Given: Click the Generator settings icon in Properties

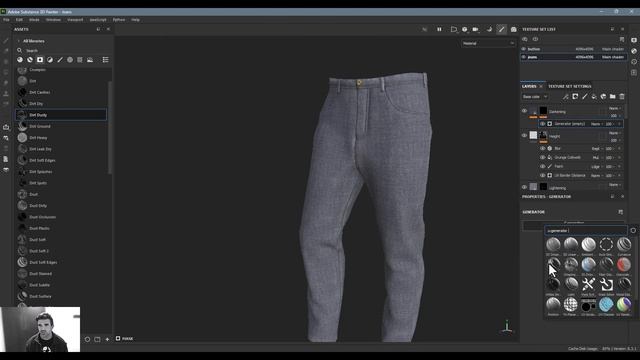Looking at the screenshot, I should click(x=620, y=212).
